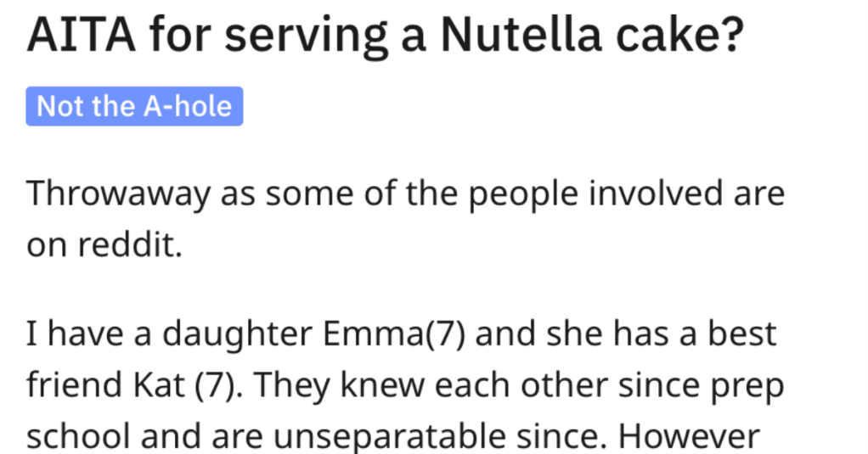
Task: Click the word 'Throwaway' starting the first paragraph
Action: (x=118, y=194)
